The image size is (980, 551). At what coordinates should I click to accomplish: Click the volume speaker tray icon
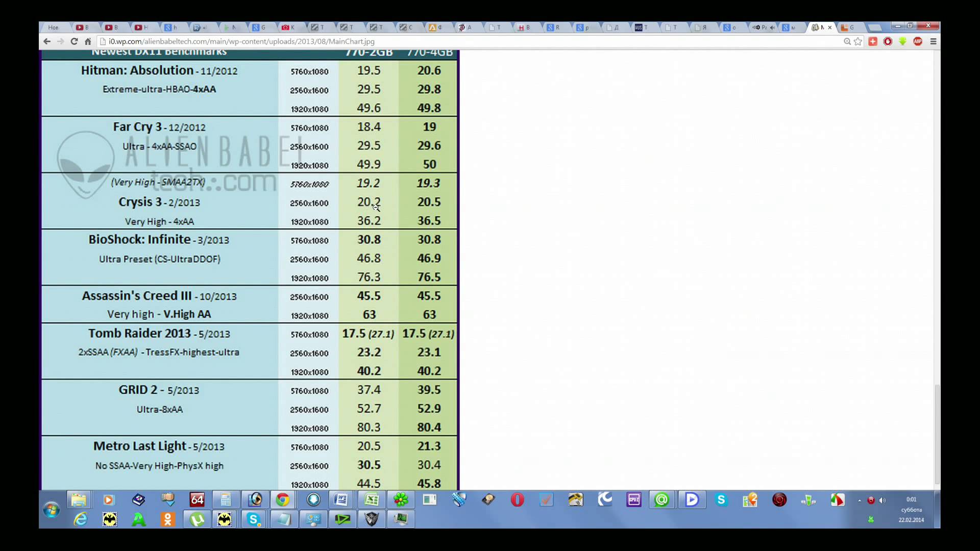pos(883,500)
